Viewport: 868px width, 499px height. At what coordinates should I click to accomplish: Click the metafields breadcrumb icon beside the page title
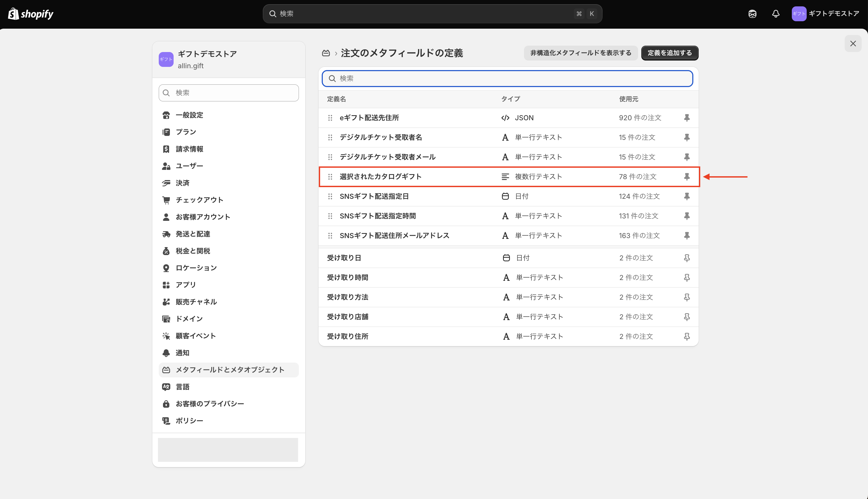[326, 53]
